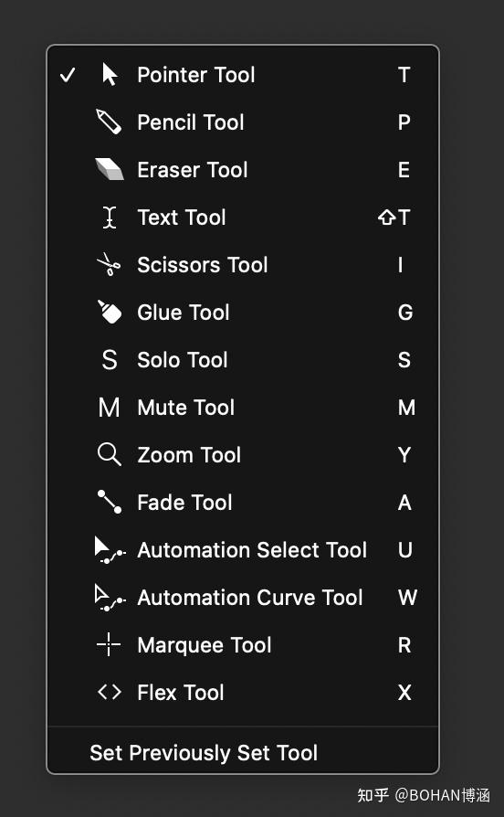Click the Automation Select Tool icon
The height and width of the screenshot is (817, 504).
(110, 550)
